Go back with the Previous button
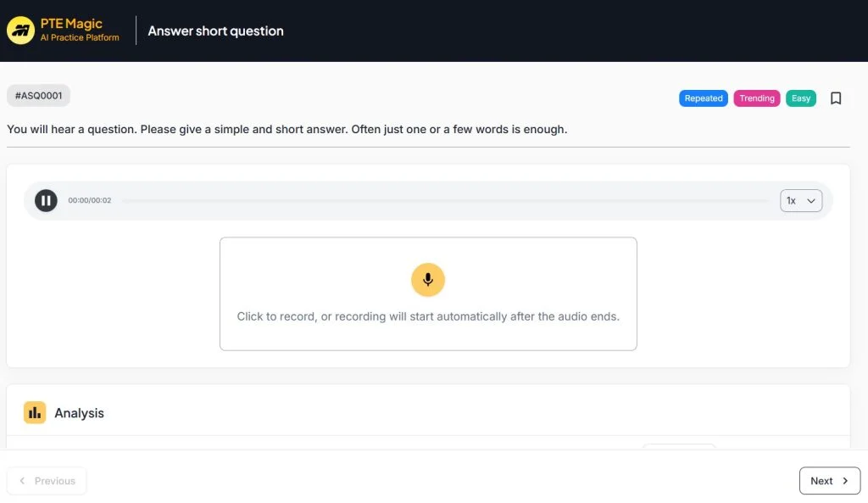The height and width of the screenshot is (503, 868). [47, 481]
